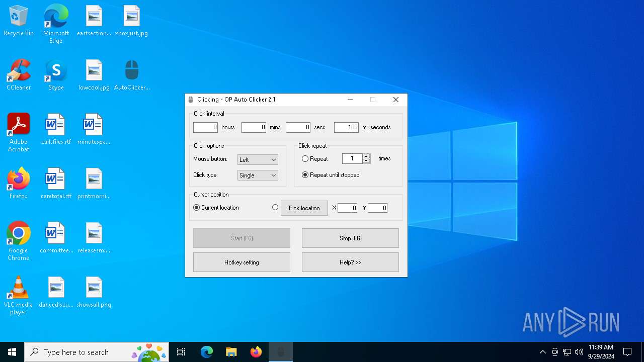Viewport: 644px width, 362px height.
Task: Select the Repeat times radio button
Action: tap(305, 159)
